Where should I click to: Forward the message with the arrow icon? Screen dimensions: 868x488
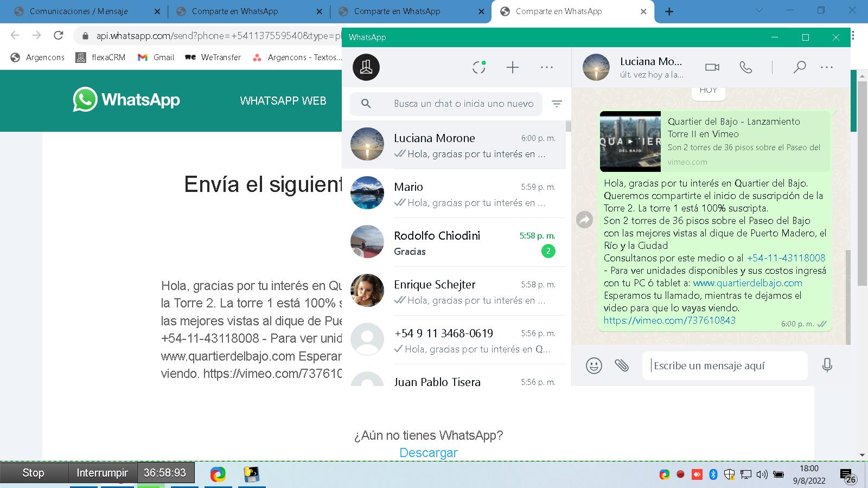[584, 220]
